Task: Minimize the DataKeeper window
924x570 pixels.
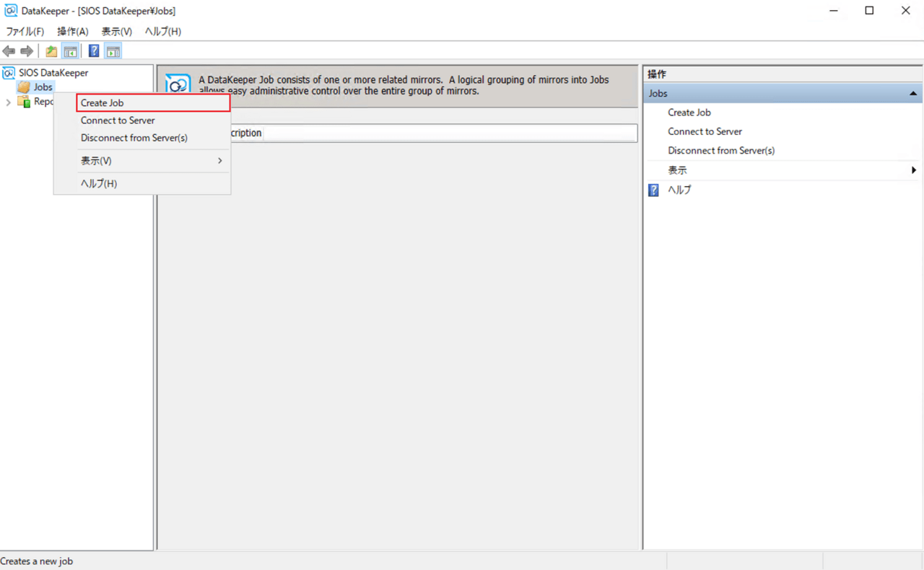Action: (834, 11)
